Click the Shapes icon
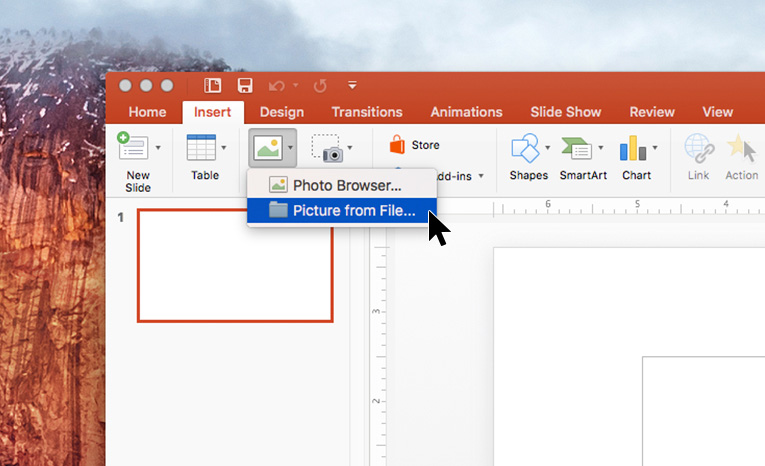The width and height of the screenshot is (765, 466). pyautogui.click(x=525, y=148)
